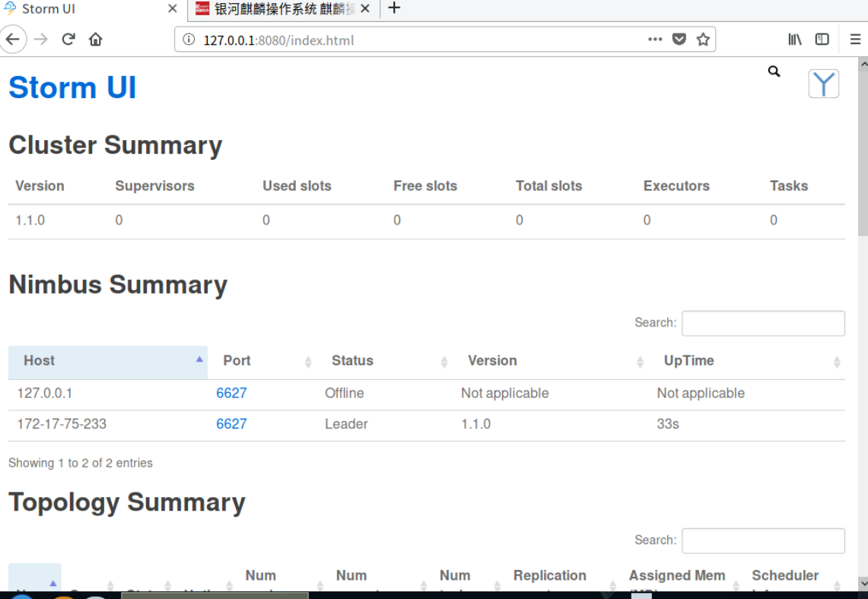Click the browser back arrow button
The height and width of the screenshot is (599, 868).
(13, 40)
